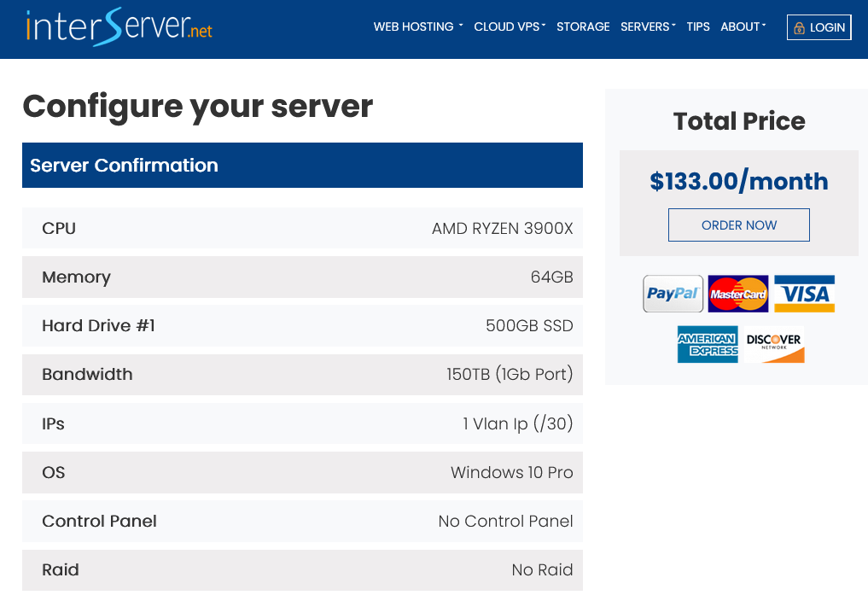Select the AMD RYZEN 3900X CPU value
Viewport: 868px width, 601px height.
click(x=502, y=228)
